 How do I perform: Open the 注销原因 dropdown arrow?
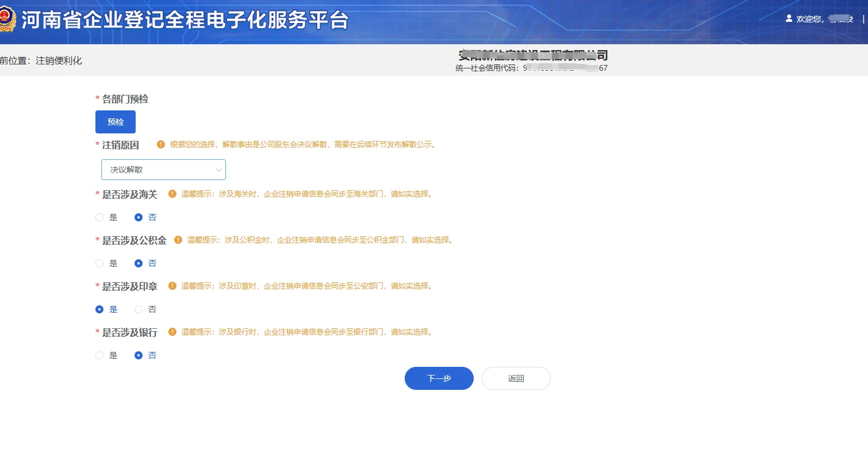point(218,170)
